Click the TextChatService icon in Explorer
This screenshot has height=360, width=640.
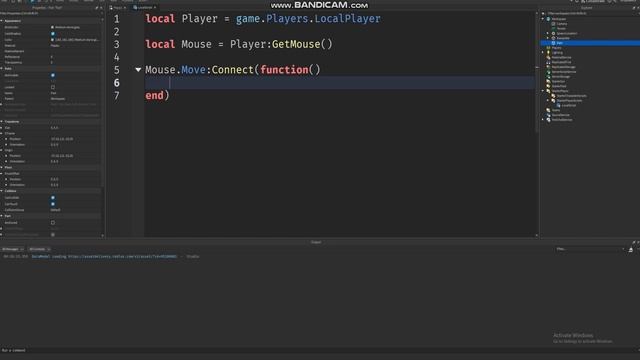point(549,120)
